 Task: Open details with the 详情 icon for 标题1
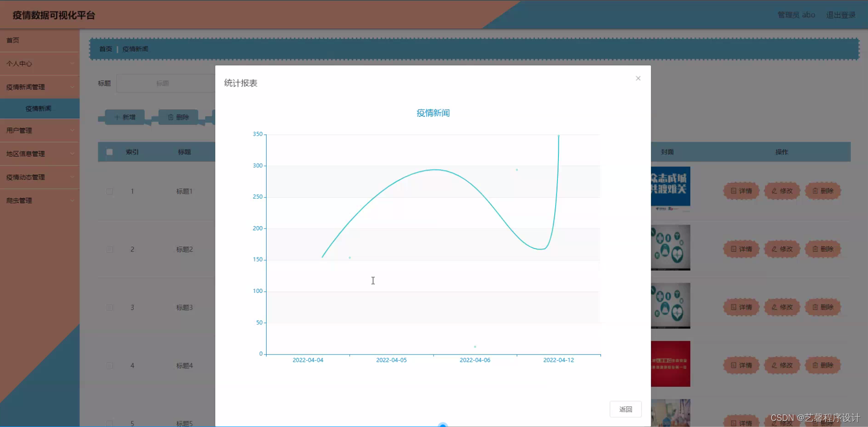click(x=740, y=191)
